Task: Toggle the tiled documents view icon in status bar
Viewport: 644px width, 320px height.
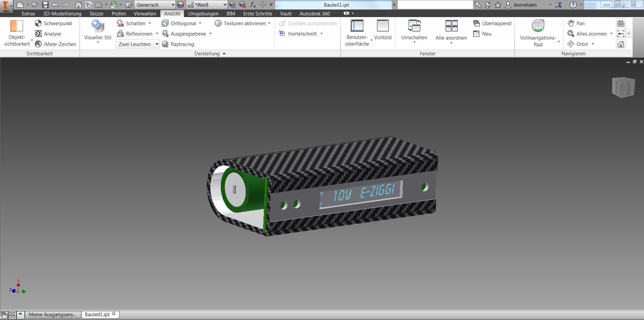Action: click(x=12, y=315)
